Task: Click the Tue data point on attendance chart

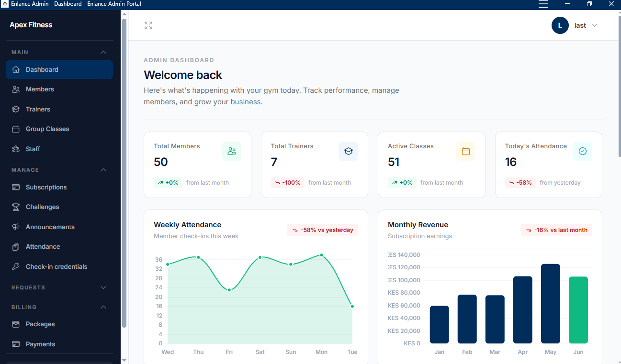Action: [352, 306]
